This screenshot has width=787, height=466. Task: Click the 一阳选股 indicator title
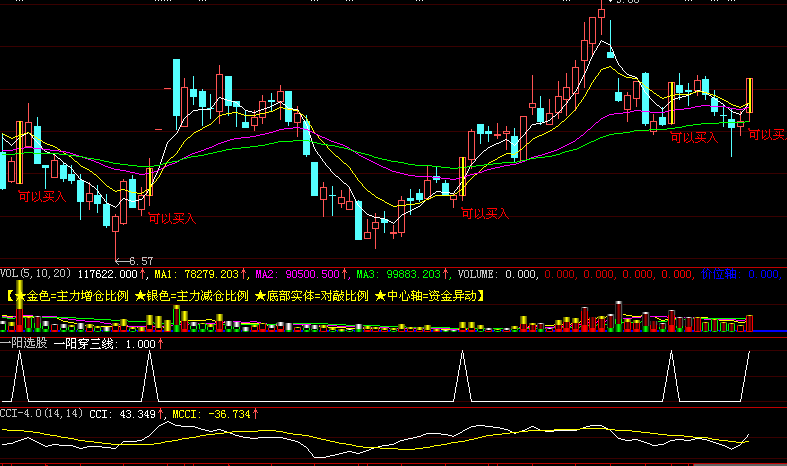[x=23, y=343]
